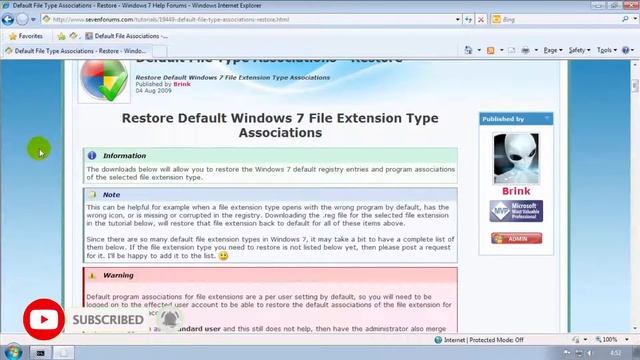Click the first pinned taskbar program icon
Viewport: 640px width, 360px height.
point(40,353)
